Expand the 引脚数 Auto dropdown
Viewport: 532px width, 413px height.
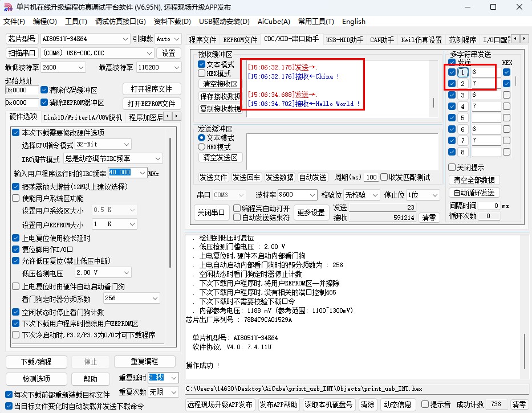pyautogui.click(x=177, y=39)
